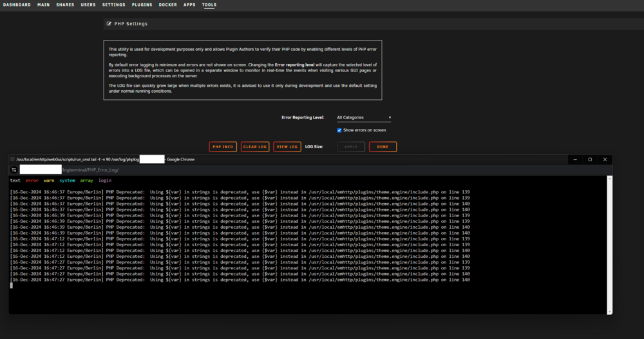Click the PHP INFO button
The width and height of the screenshot is (644, 339).
(x=223, y=147)
